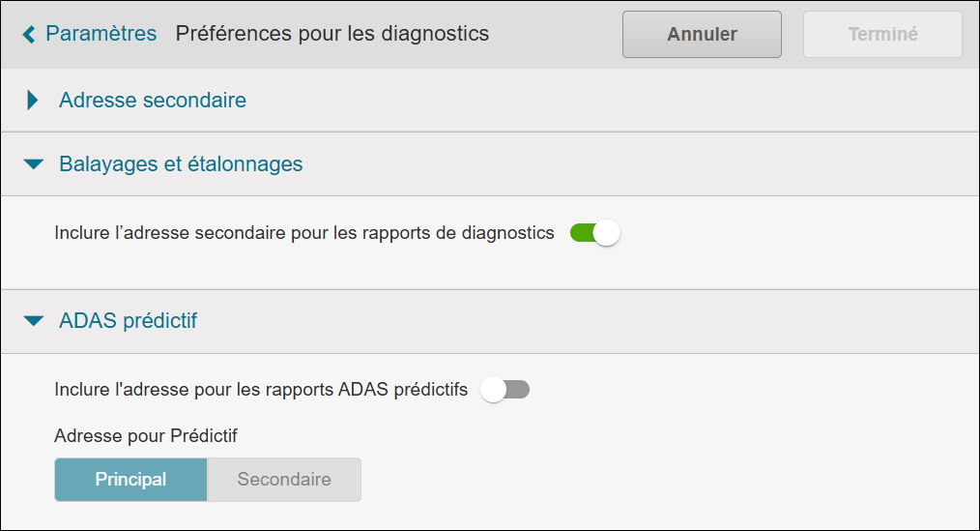Click label "Inclure l'adresse secondaire pour les rapports"
This screenshot has height=531, width=980.
303,233
